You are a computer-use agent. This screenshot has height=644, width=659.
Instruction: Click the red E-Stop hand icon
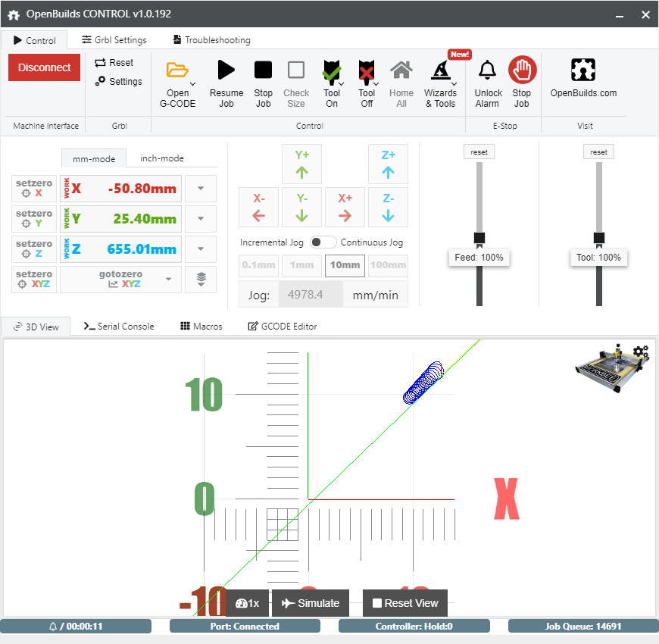click(x=522, y=70)
